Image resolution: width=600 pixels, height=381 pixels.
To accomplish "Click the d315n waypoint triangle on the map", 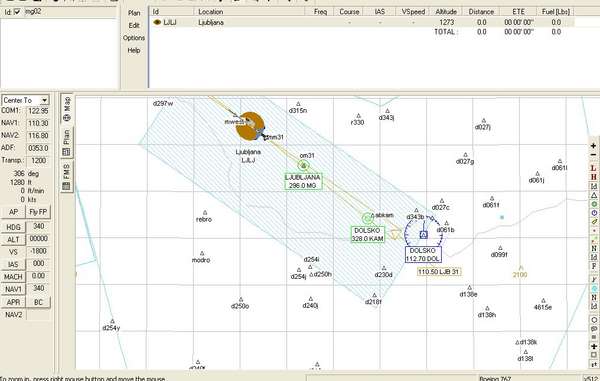I will (298, 104).
